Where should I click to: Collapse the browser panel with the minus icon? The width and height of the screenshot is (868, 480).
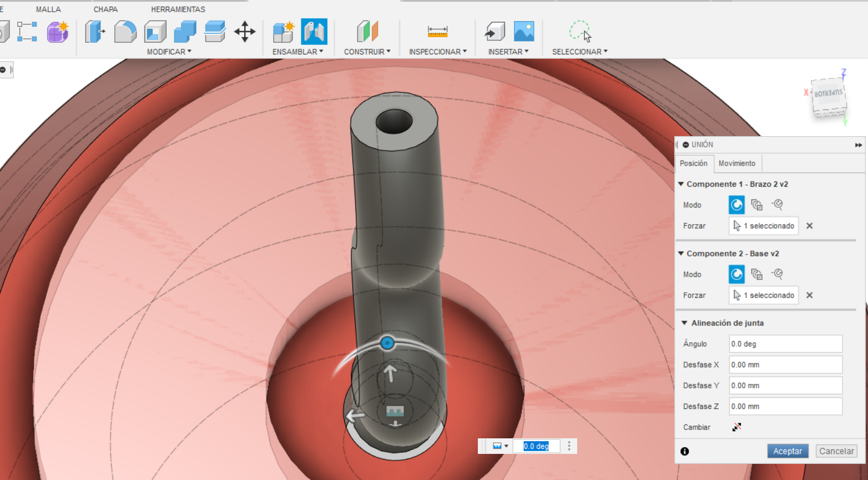[x=3, y=70]
